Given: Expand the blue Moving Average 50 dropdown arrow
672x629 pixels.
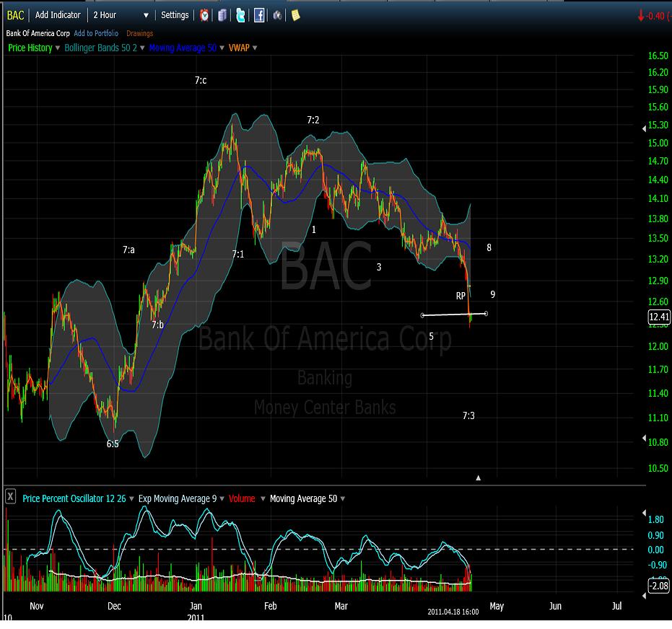Looking at the screenshot, I should [x=222, y=48].
